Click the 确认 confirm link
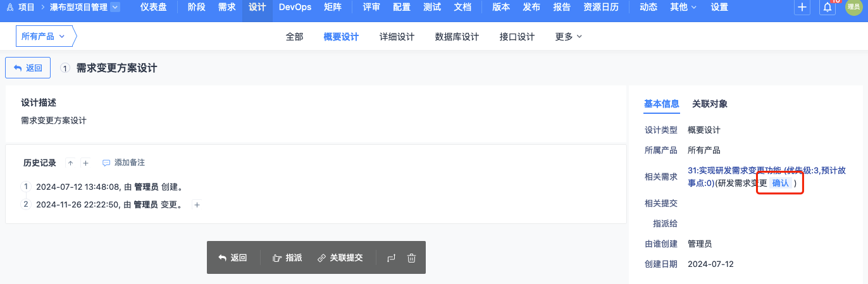 coord(781,183)
